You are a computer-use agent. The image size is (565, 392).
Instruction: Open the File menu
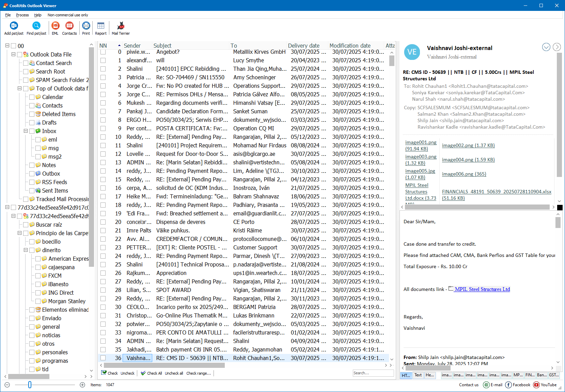(8, 15)
